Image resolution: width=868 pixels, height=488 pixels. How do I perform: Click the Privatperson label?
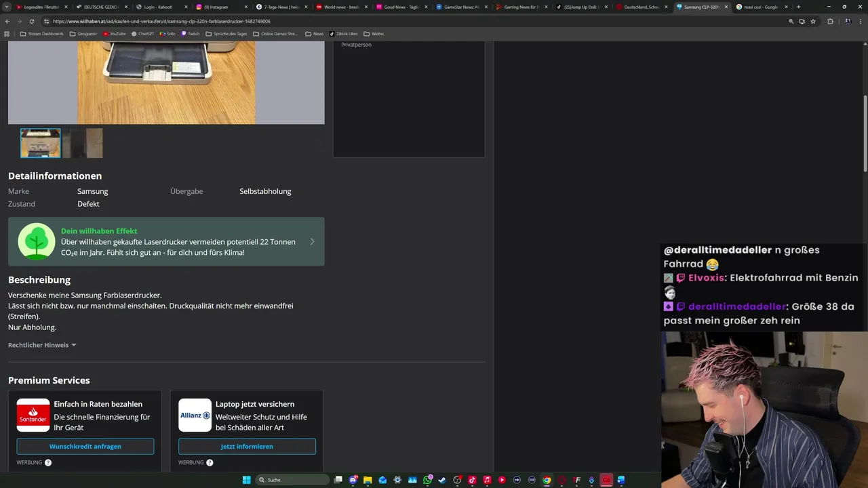click(356, 45)
